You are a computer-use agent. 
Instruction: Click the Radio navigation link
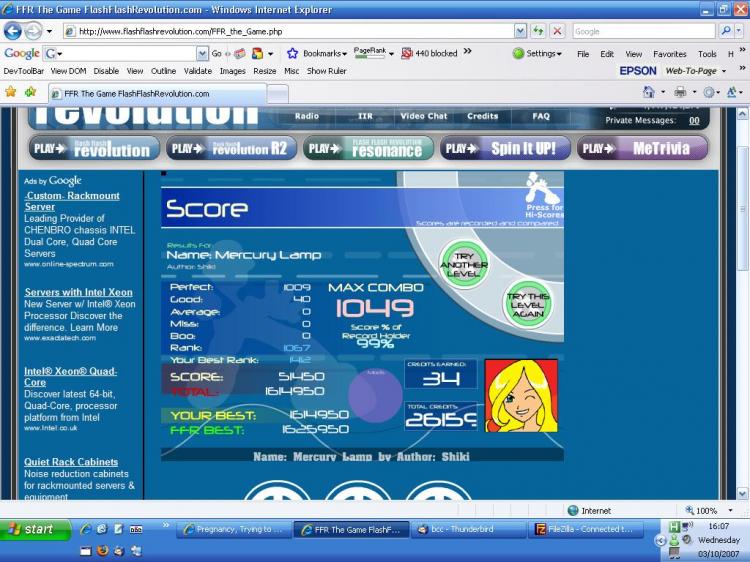(x=307, y=116)
